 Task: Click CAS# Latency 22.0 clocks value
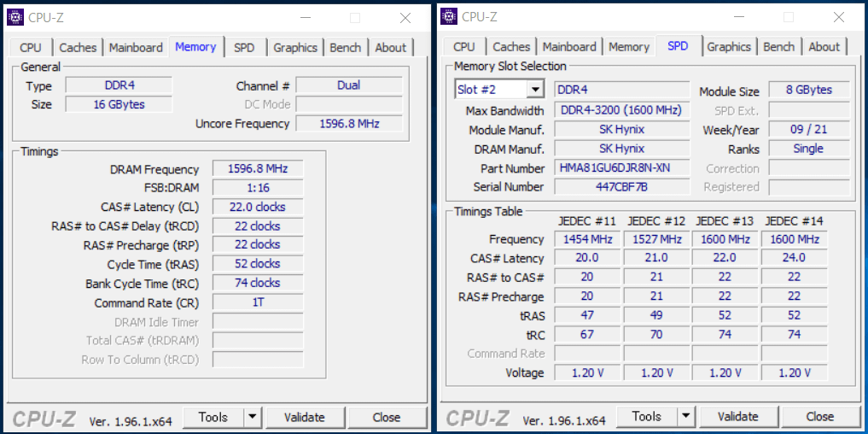(258, 207)
